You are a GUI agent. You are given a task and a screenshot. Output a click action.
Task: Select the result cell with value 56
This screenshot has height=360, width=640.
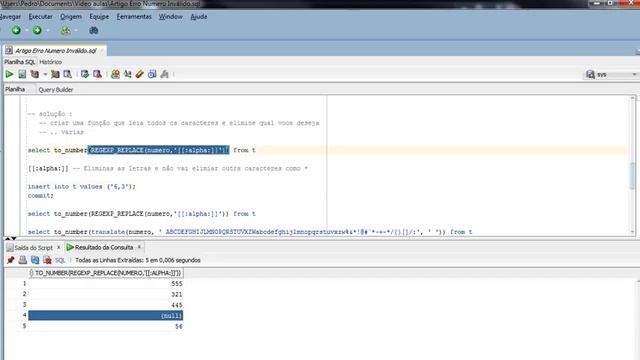pos(106,326)
